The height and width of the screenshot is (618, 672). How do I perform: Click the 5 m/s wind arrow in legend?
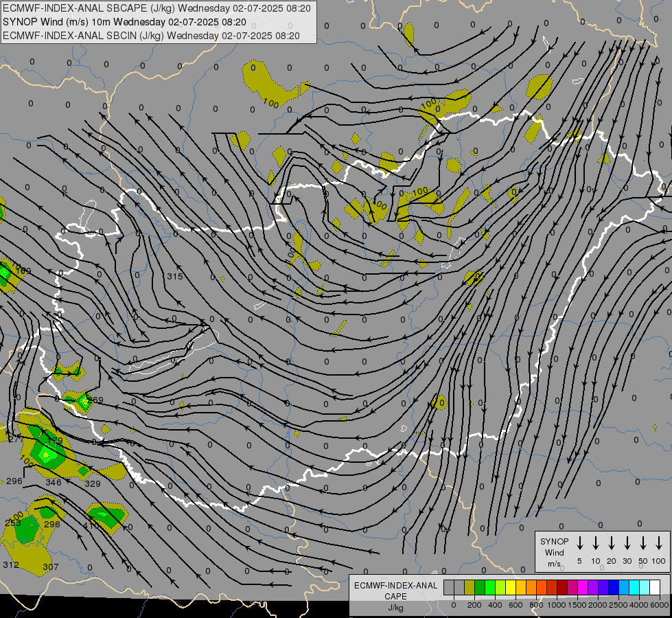click(579, 542)
